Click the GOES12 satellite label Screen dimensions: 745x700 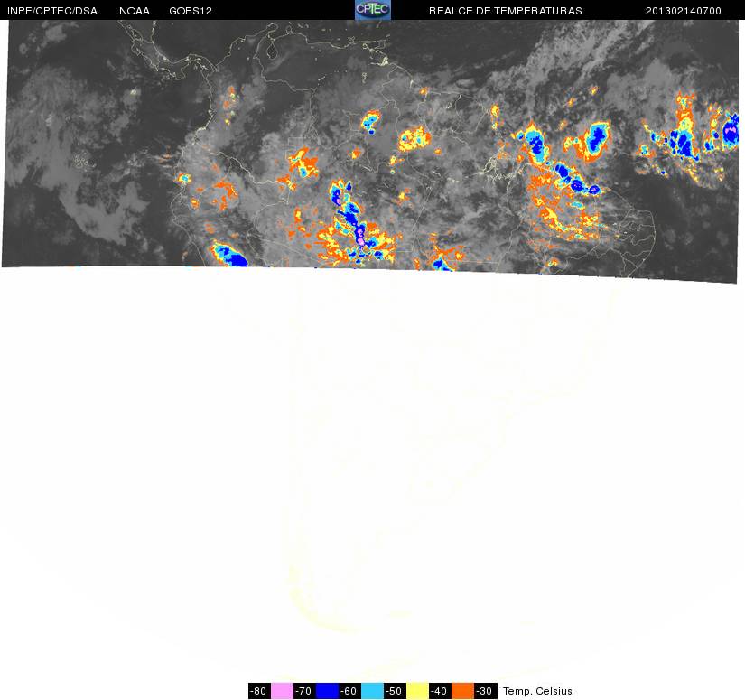click(x=191, y=11)
